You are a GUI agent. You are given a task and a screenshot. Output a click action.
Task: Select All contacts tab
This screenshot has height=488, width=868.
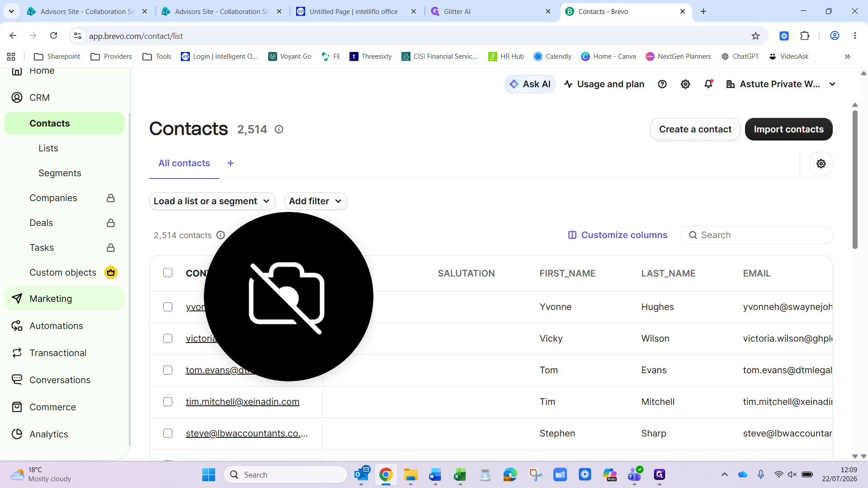click(x=184, y=163)
